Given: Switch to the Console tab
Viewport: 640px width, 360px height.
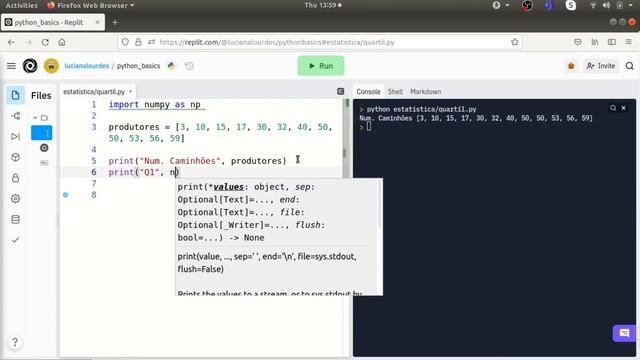Looking at the screenshot, I should click(368, 91).
